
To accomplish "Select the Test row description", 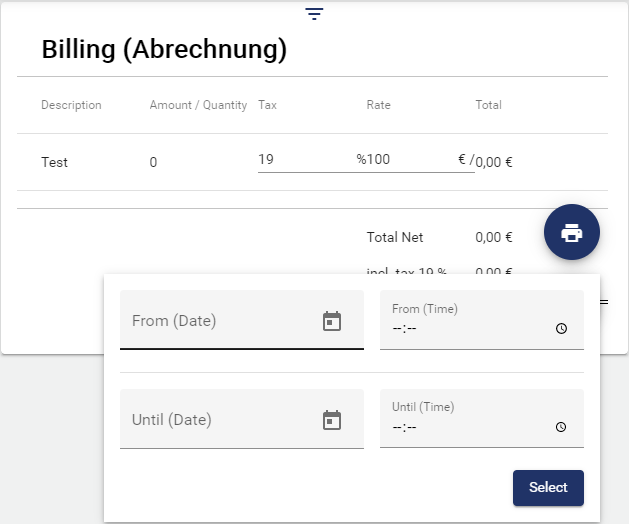I will (x=55, y=162).
